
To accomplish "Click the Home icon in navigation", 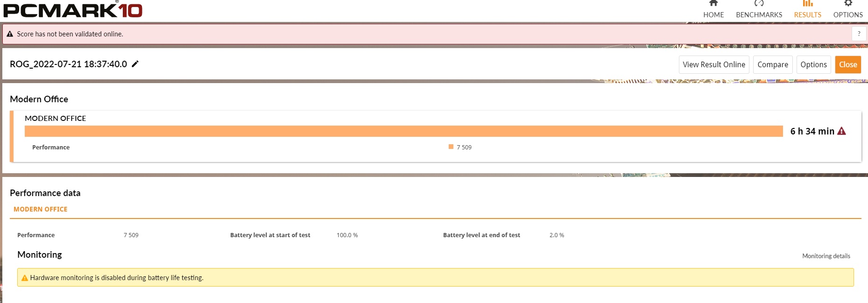I will tap(713, 3).
